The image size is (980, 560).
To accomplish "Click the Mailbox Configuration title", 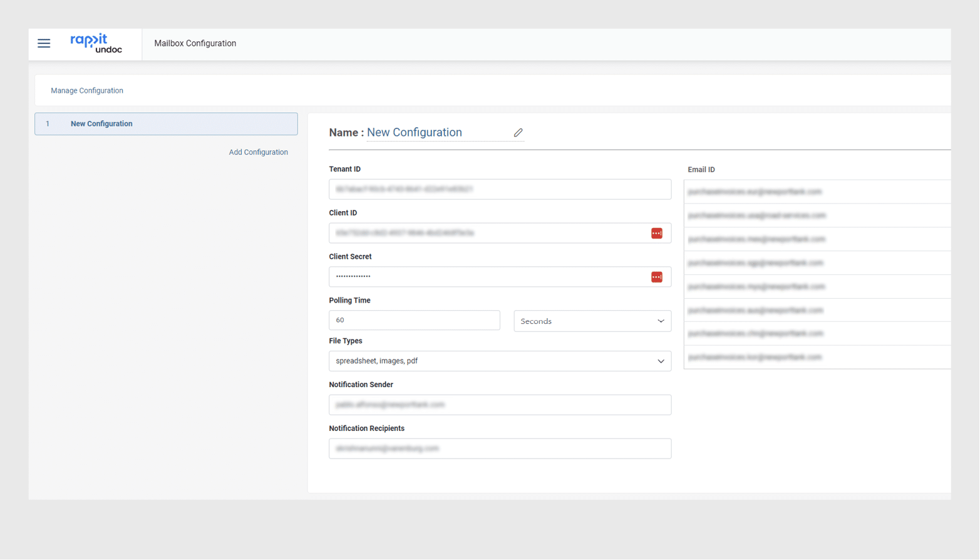I will [195, 43].
